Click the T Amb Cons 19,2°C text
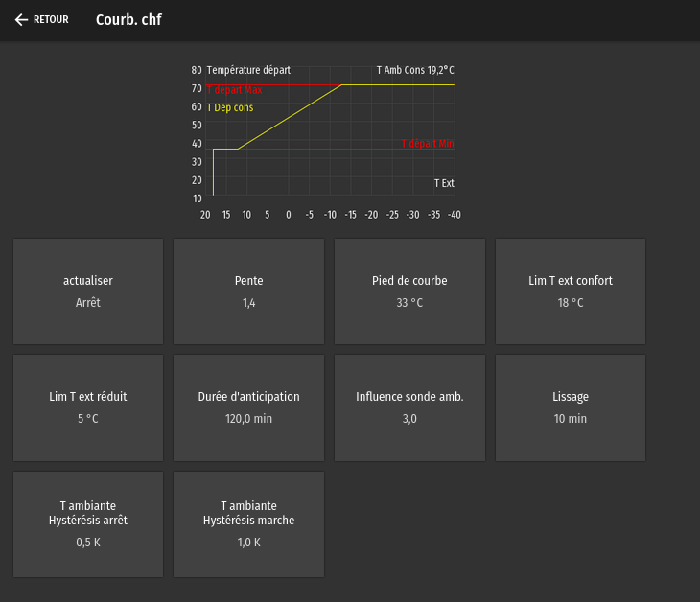This screenshot has height=602, width=700. pos(415,70)
